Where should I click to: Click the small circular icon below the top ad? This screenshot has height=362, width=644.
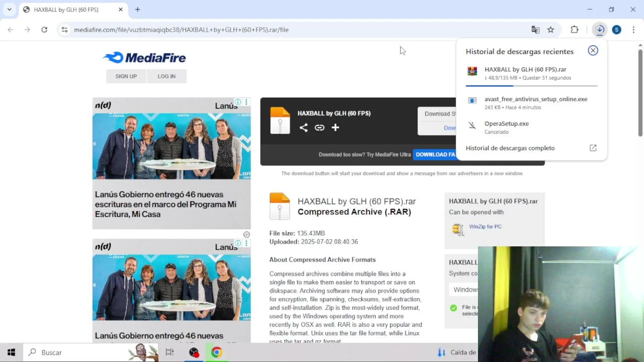[x=247, y=234]
